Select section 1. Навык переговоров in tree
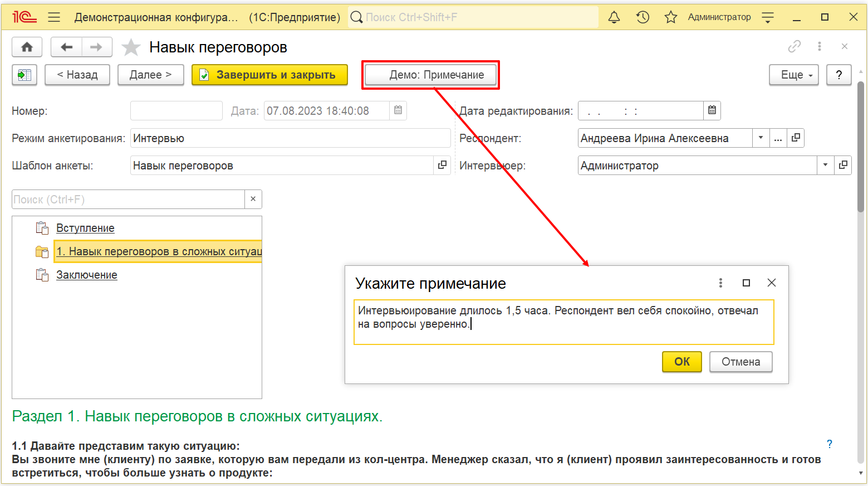868x486 pixels. [x=158, y=251]
